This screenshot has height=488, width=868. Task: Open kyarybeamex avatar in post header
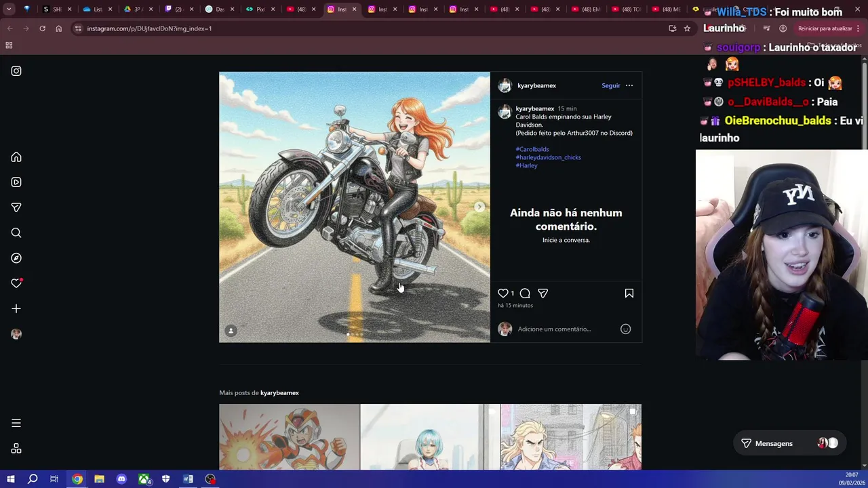point(505,85)
